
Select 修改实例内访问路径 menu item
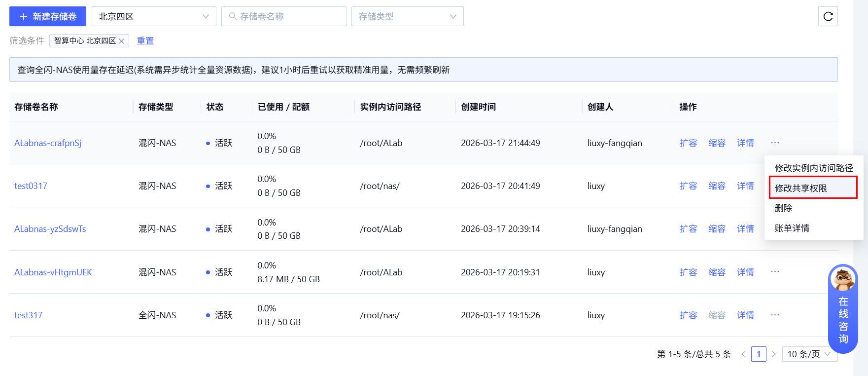(814, 168)
